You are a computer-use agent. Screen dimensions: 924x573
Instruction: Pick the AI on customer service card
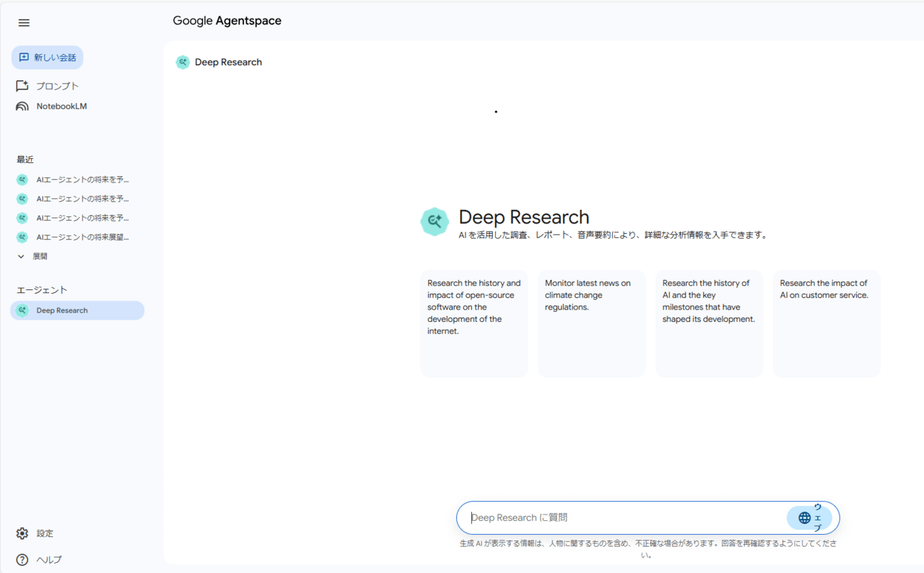coord(827,323)
